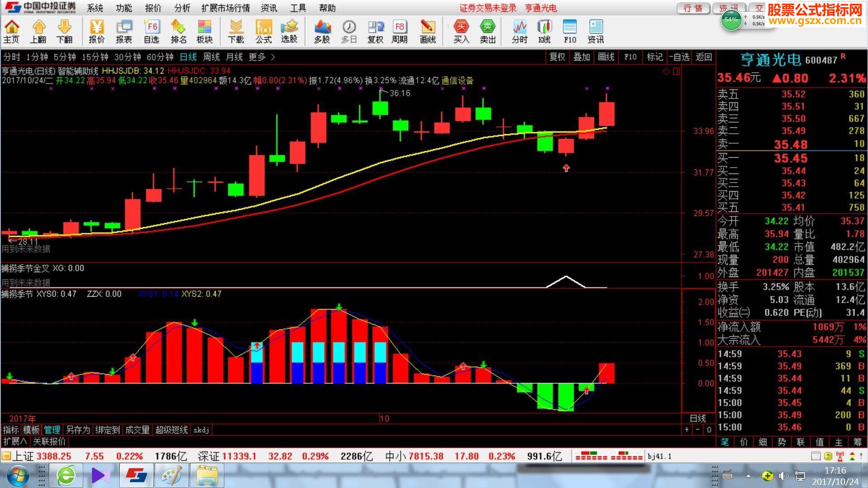This screenshot has width=868, height=488.
Task: Open the 功能 menu
Action: pos(124,8)
